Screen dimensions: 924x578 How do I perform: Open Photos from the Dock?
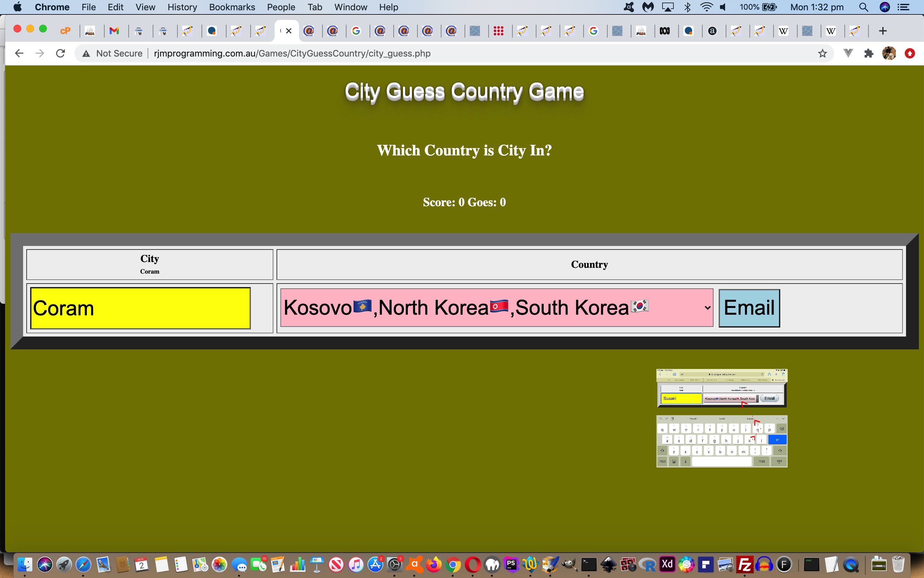[x=219, y=564]
